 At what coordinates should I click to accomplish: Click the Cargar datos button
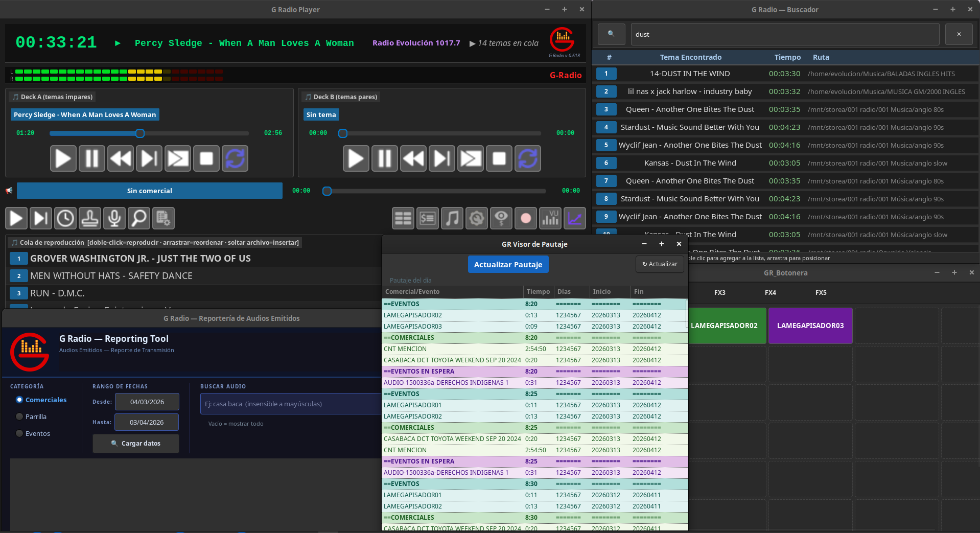click(136, 444)
